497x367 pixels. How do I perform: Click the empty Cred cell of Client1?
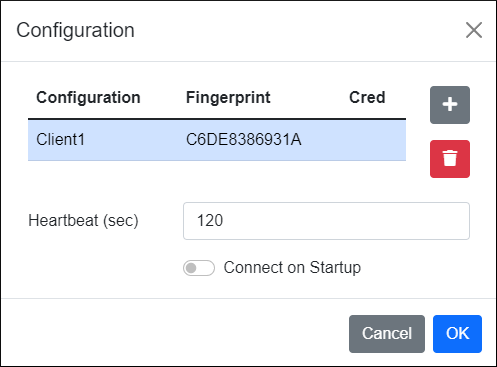(x=373, y=140)
